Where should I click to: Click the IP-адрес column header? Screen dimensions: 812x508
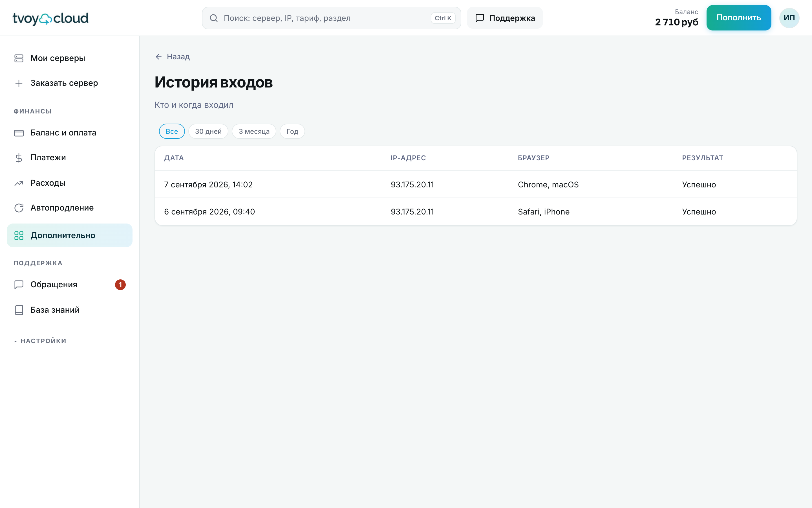click(x=408, y=158)
